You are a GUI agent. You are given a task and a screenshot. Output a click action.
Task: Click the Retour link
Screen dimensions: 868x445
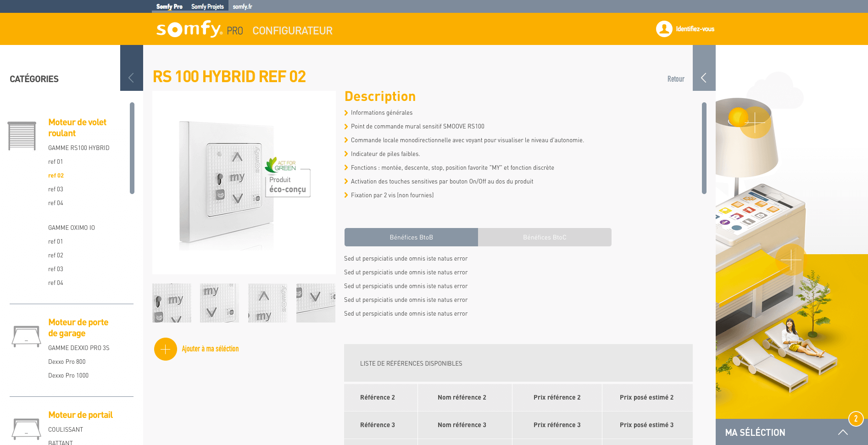pyautogui.click(x=676, y=79)
